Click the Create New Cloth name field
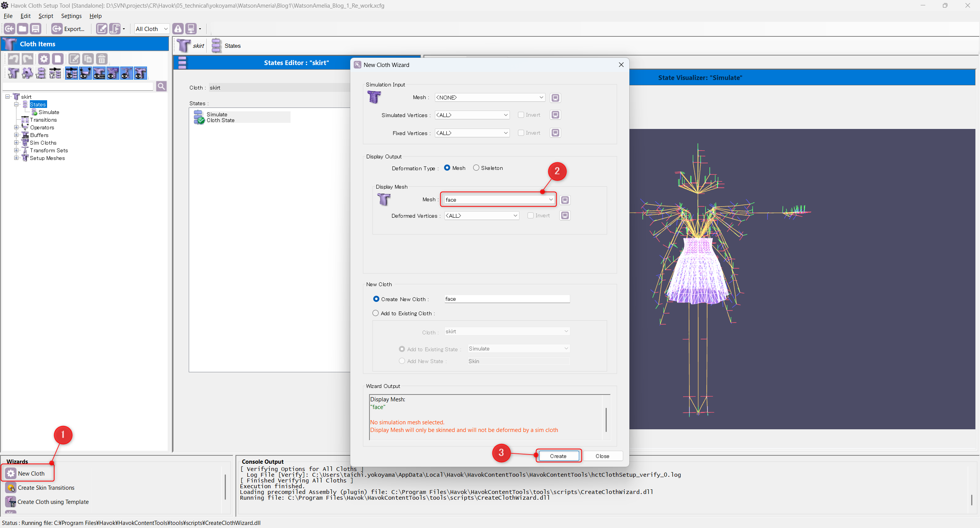Image resolution: width=980 pixels, height=528 pixels. coord(507,299)
